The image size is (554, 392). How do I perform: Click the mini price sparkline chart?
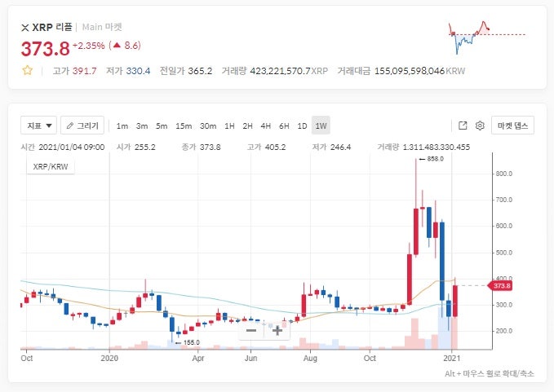coord(486,37)
